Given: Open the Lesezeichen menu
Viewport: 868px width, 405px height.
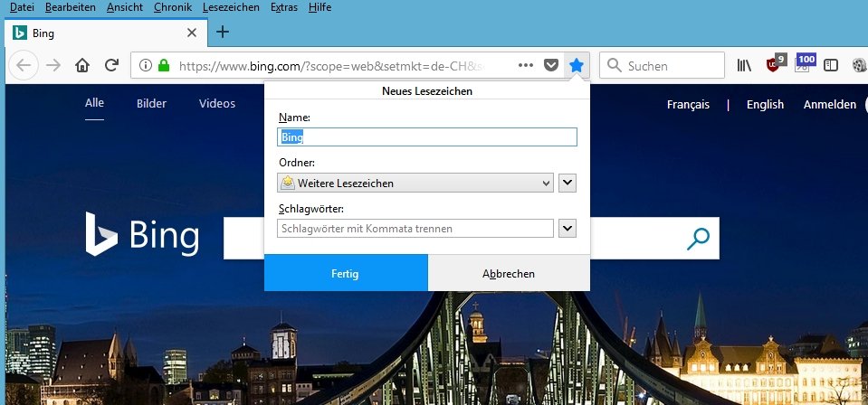Looking at the screenshot, I should point(231,7).
